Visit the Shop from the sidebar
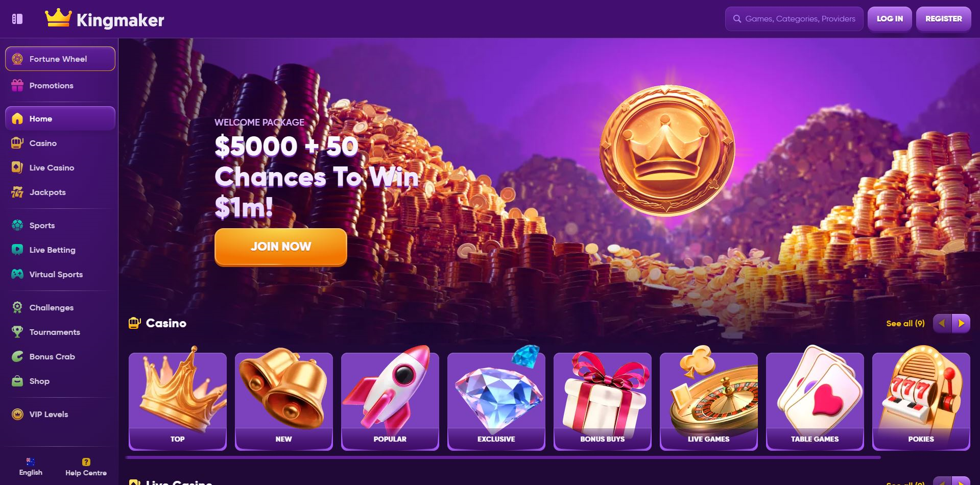The image size is (980, 485). point(60,381)
